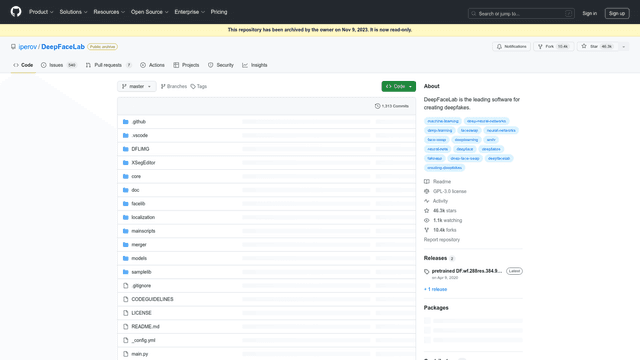
Task: Open the iperov owner profile link
Action: [28, 47]
